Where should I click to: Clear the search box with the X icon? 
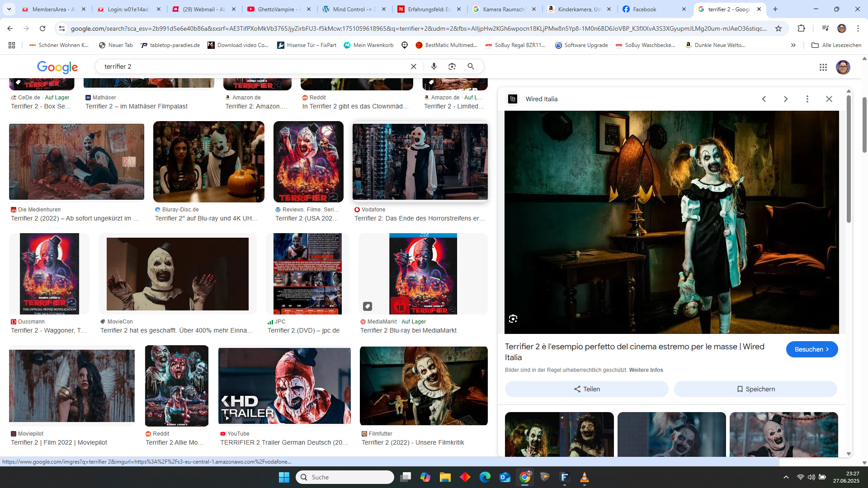[x=413, y=66]
